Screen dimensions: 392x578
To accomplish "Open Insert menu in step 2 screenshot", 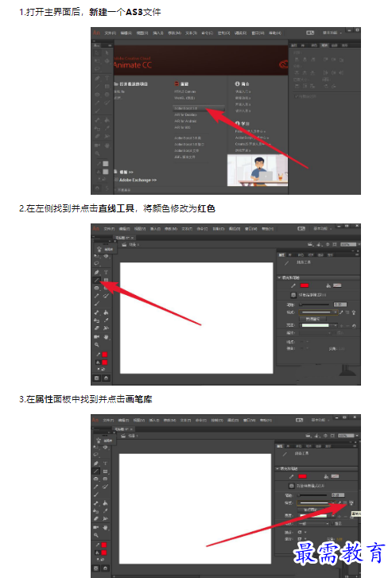I will 155,229.
